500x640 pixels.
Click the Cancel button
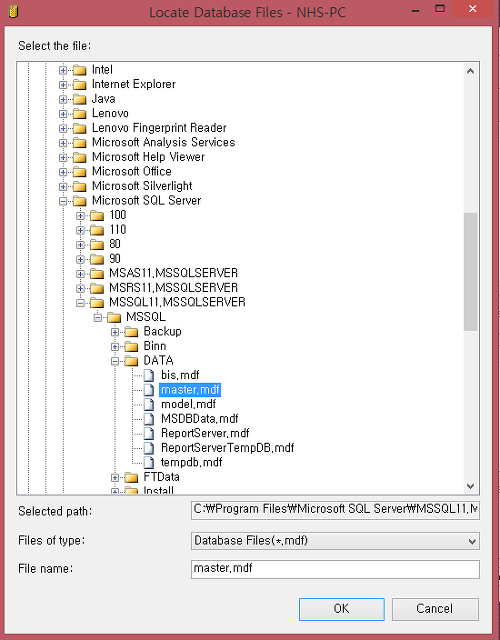[x=435, y=609]
